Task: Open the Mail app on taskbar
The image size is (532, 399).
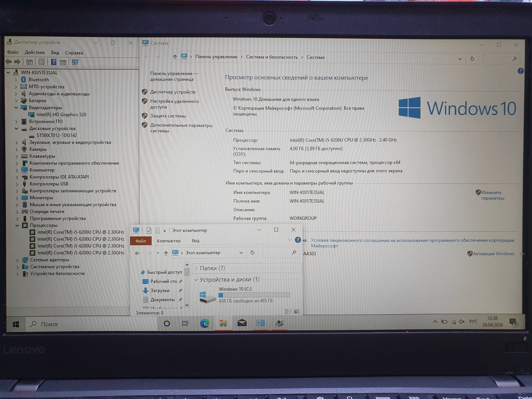Action: (242, 323)
